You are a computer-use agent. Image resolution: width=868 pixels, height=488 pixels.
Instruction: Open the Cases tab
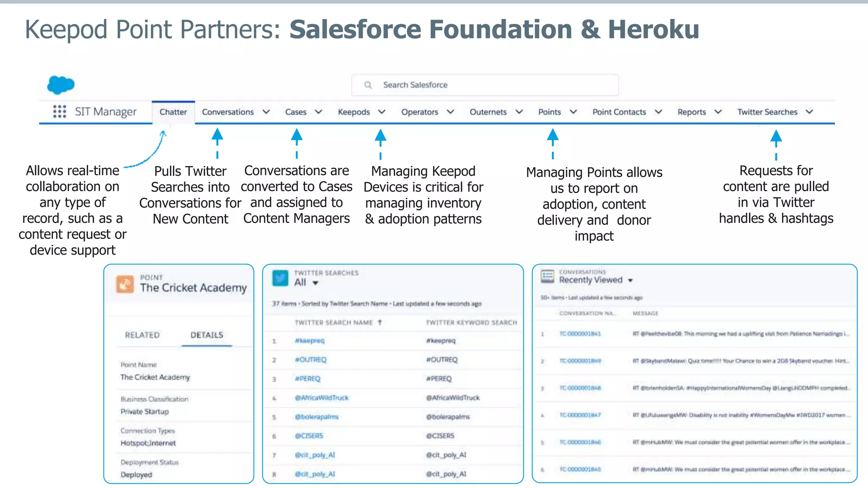click(x=295, y=112)
